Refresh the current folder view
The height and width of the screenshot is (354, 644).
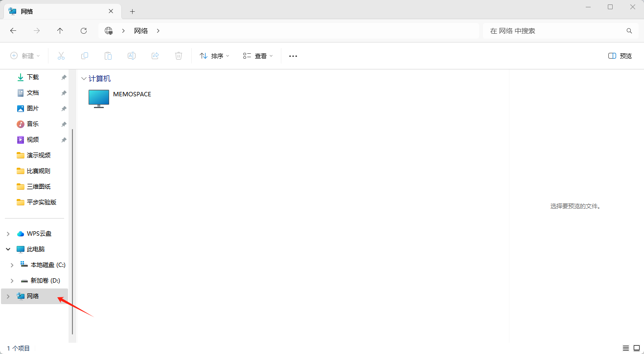tap(84, 31)
